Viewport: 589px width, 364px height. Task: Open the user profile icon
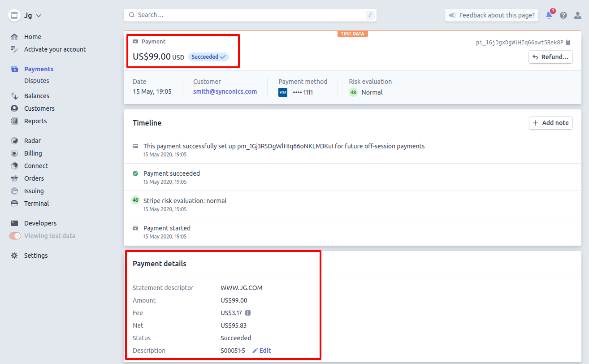pyautogui.click(x=578, y=15)
